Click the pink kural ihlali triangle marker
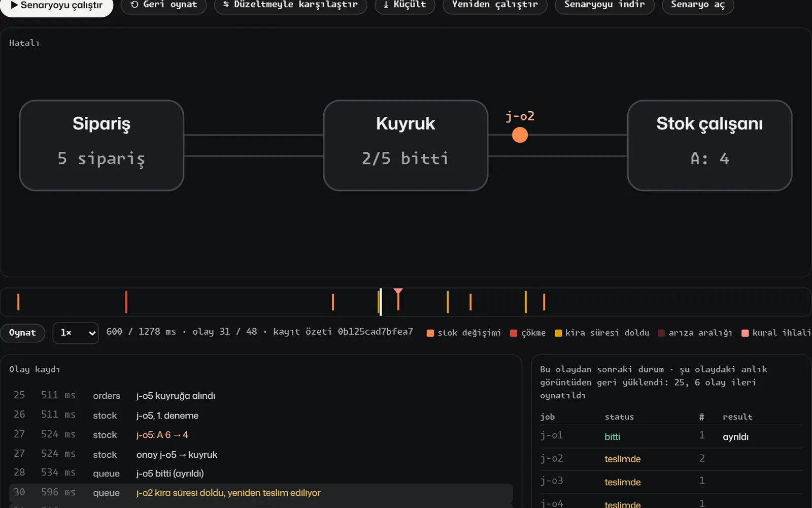This screenshot has width=812, height=508. click(x=398, y=292)
